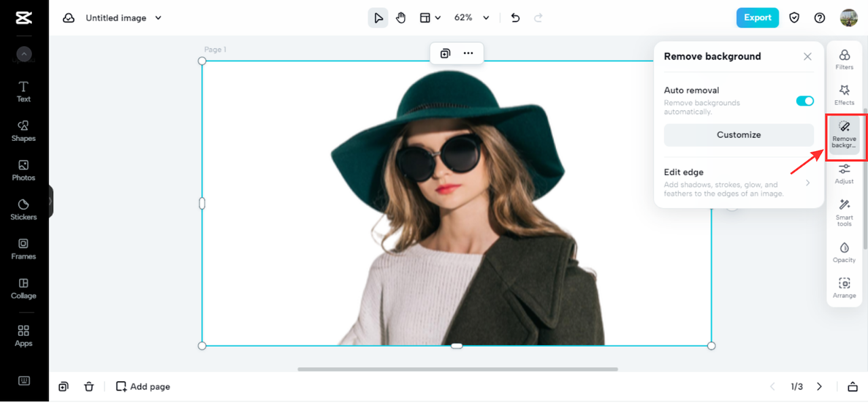This screenshot has height=403, width=868.
Task: Select the woman image on canvas
Action: (x=456, y=203)
